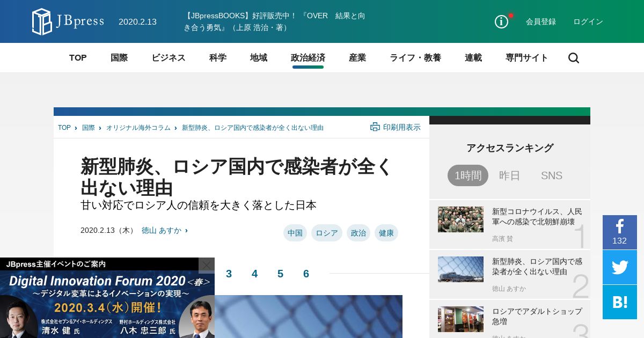644x338 pixels.
Task: Open ranked headline 新型肺炎、ロシア国内で感染者が全く出ない理由
Action: click(x=537, y=267)
